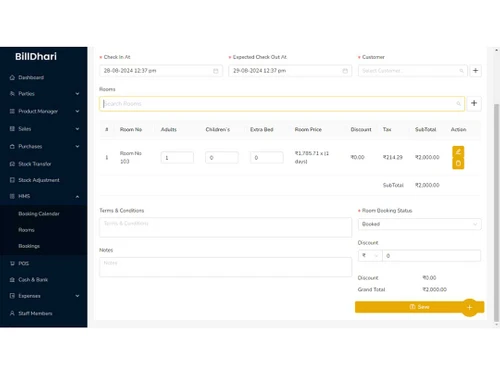Add a new customer plus button

[x=476, y=71]
